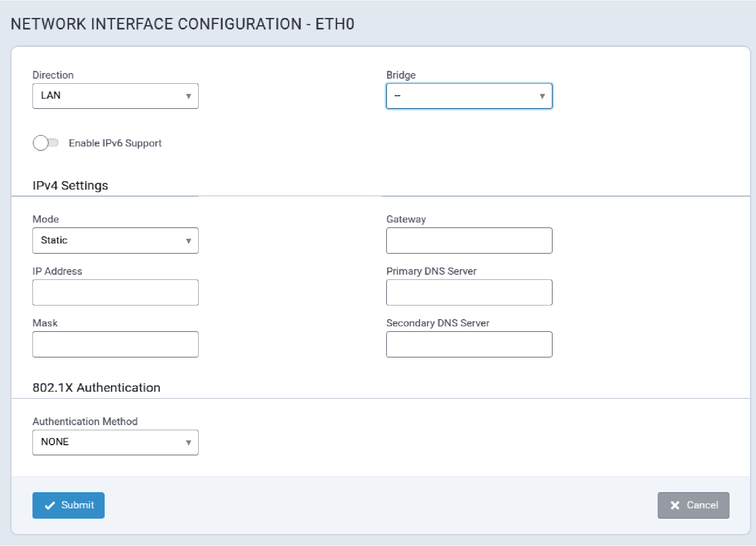The height and width of the screenshot is (546, 756).
Task: Focus the Secondary DNS Server field
Action: [x=469, y=344]
